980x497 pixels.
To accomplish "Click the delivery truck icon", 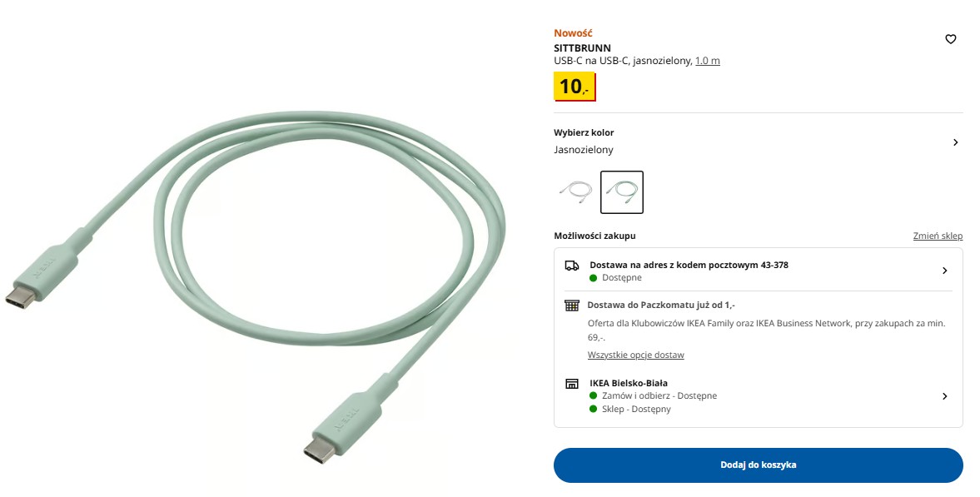I will 572,266.
